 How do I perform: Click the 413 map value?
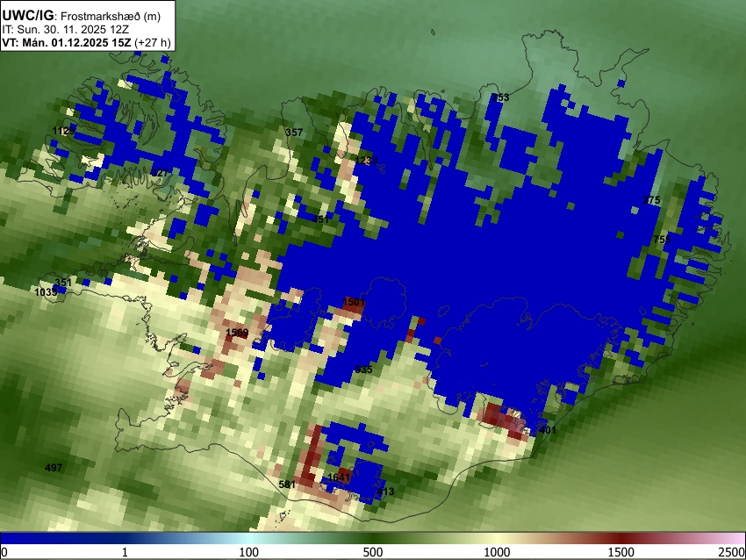(385, 492)
